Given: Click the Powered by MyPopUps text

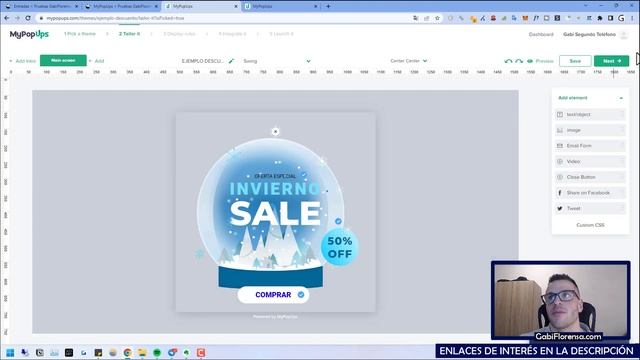Looking at the screenshot, I should tap(275, 317).
